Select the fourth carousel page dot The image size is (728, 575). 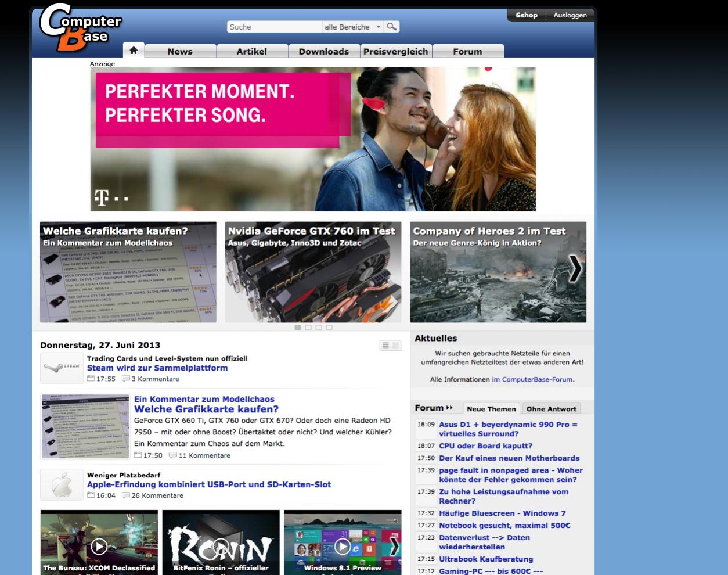pyautogui.click(x=329, y=328)
